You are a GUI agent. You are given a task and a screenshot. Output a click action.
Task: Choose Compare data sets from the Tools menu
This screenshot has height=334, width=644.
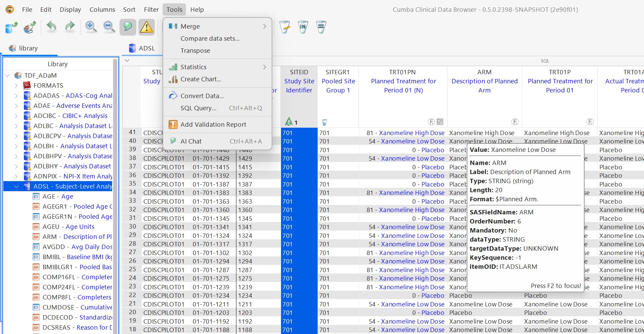(x=217, y=39)
